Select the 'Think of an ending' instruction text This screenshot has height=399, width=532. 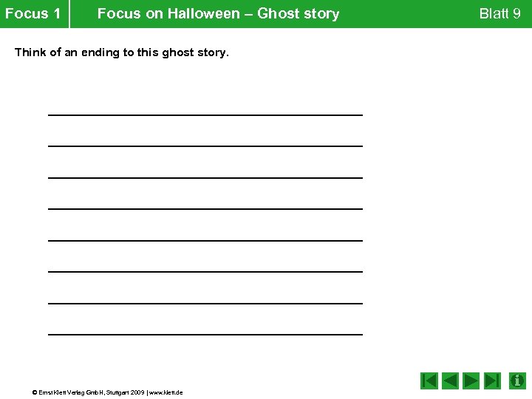(x=122, y=52)
